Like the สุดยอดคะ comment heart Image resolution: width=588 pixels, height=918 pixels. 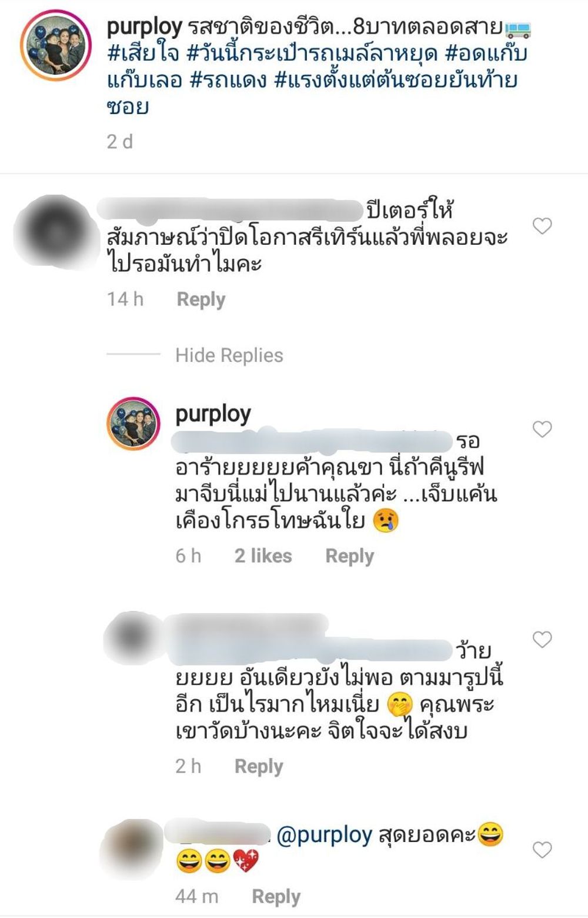pyautogui.click(x=542, y=850)
